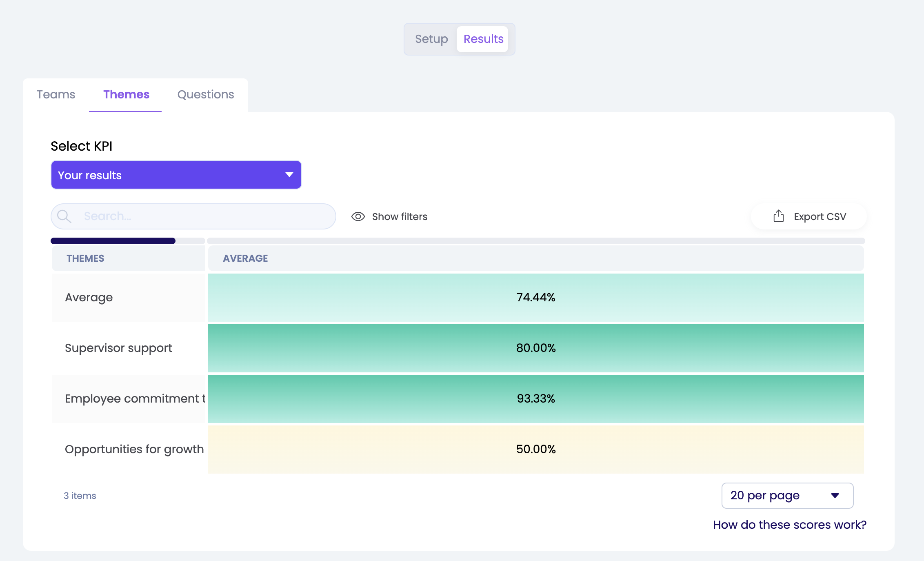Open the Questions tab
The image size is (924, 561).
(205, 94)
